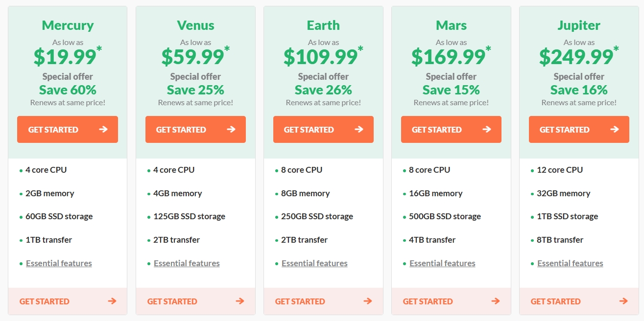The width and height of the screenshot is (644, 321).
Task: Open Essential features link for Mercury
Action: coord(59,263)
